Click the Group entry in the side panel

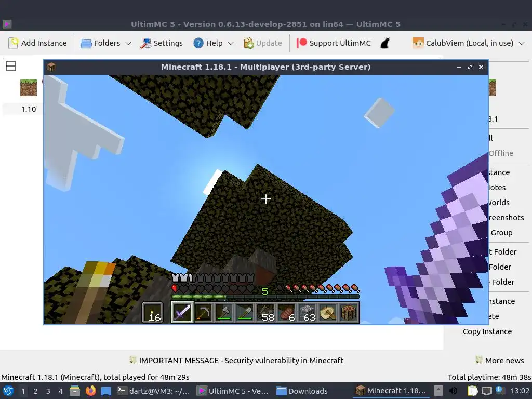501,233
